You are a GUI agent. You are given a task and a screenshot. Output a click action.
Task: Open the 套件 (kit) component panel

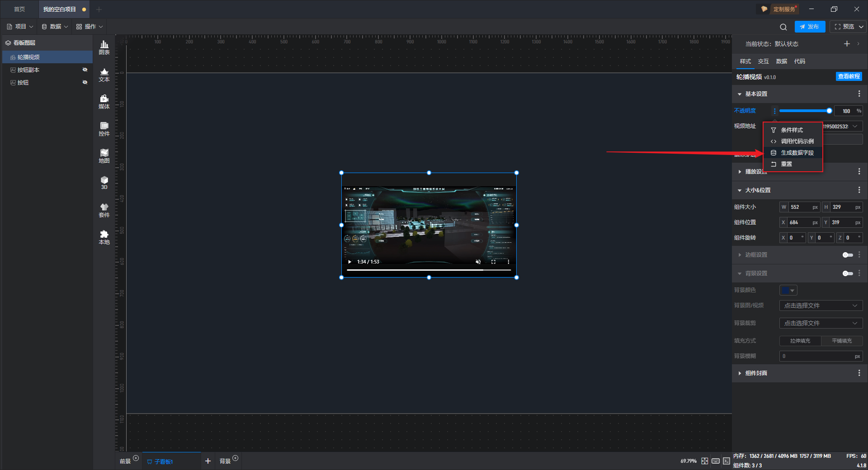104,210
